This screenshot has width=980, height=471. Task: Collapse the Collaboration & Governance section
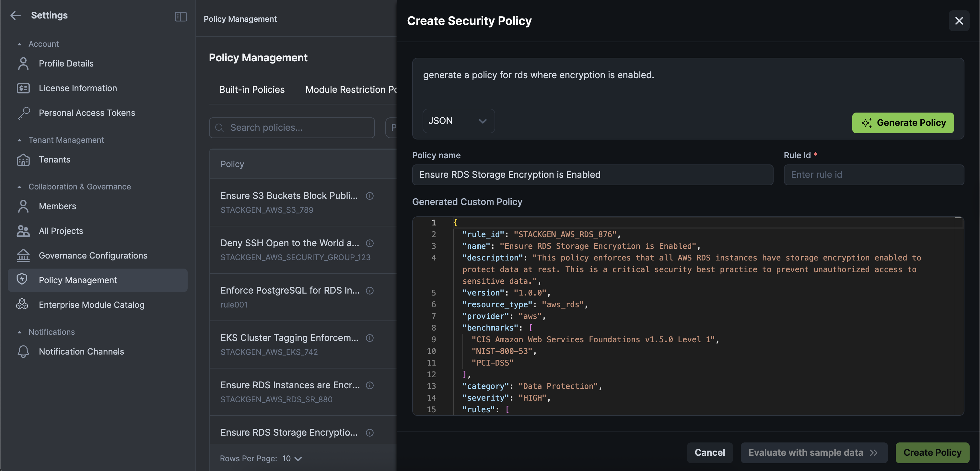tap(20, 187)
